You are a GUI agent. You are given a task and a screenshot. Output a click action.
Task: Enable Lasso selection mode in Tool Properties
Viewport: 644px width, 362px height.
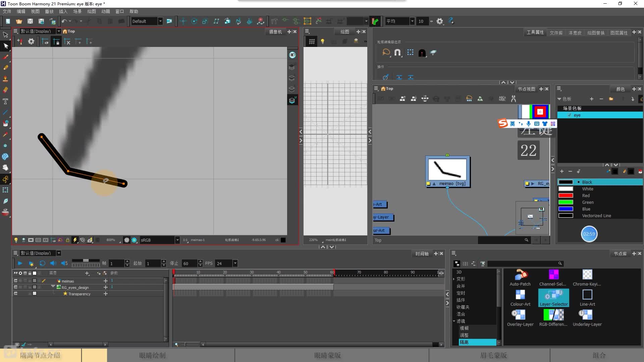pyautogui.click(x=386, y=52)
